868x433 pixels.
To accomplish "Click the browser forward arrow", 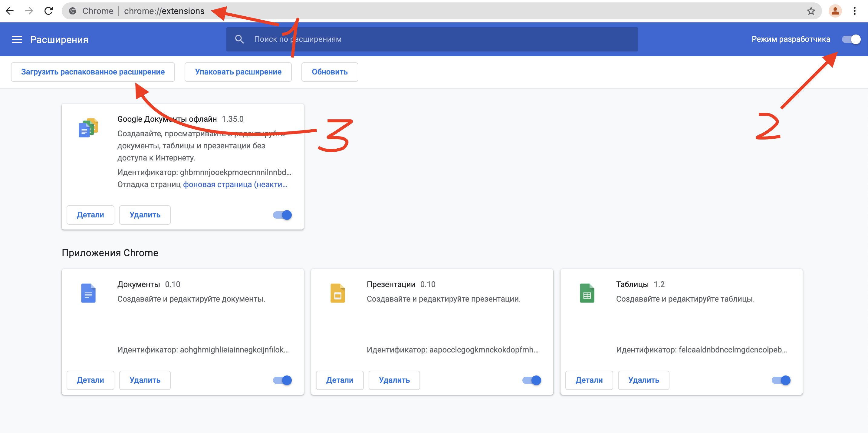I will point(29,11).
